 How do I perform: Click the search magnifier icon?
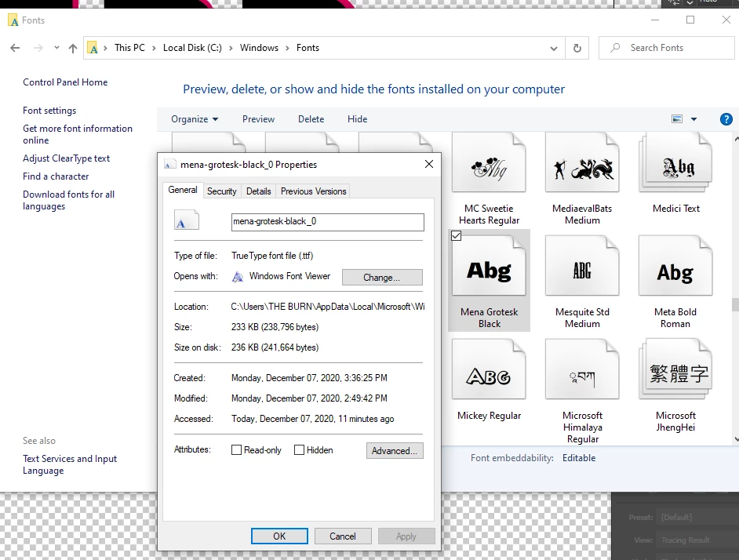click(615, 48)
